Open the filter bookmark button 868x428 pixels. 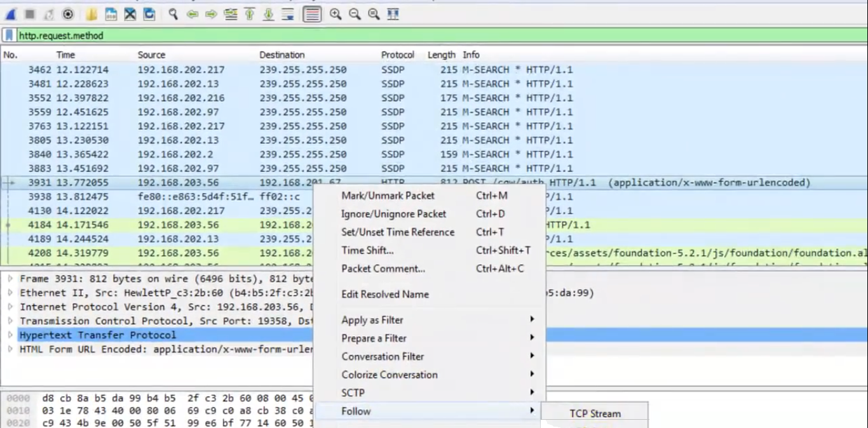(10, 36)
